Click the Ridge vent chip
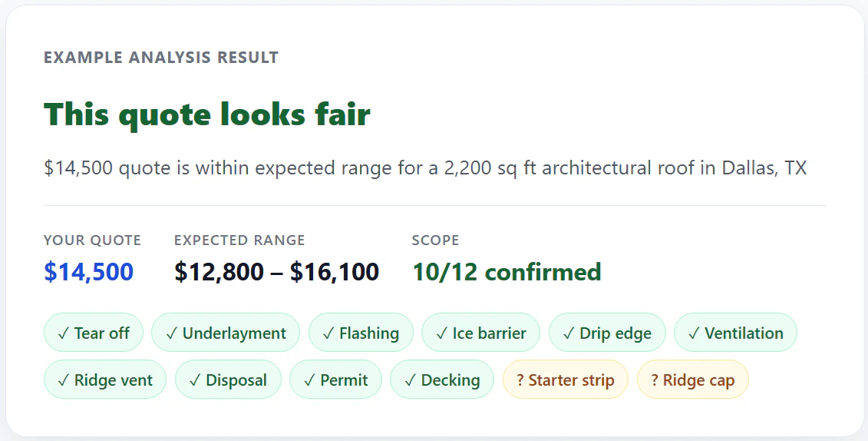 pyautogui.click(x=105, y=380)
